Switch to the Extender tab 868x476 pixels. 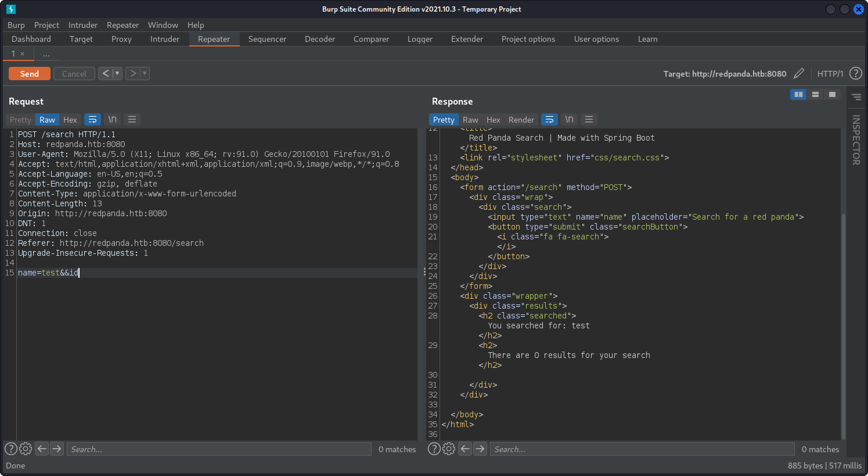[x=467, y=39]
